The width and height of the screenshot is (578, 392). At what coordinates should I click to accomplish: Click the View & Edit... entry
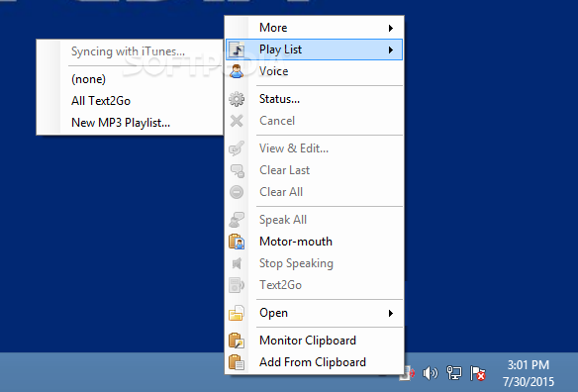coord(314,148)
